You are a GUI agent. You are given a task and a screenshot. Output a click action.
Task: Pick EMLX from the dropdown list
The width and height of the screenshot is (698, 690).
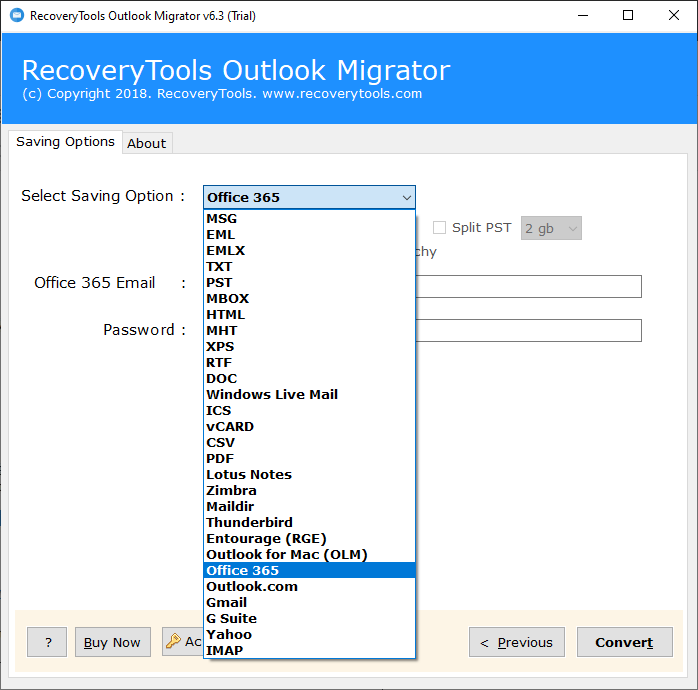coord(309,251)
